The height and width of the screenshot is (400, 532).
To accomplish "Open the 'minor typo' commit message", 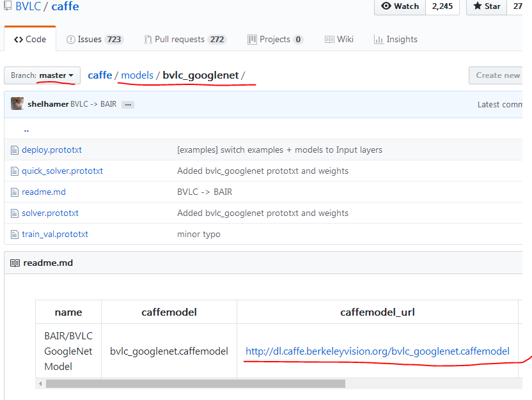I will (x=198, y=234).
